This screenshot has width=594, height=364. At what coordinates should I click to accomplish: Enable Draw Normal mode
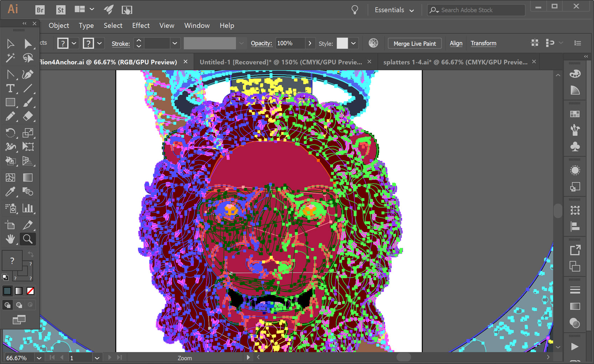tap(7, 305)
